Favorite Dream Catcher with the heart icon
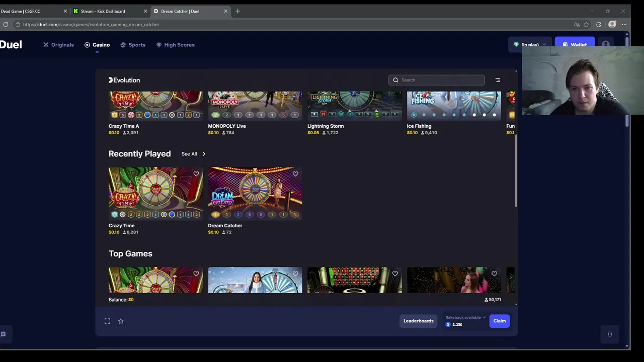Screen dimensions: 644x362 [x=295, y=174]
